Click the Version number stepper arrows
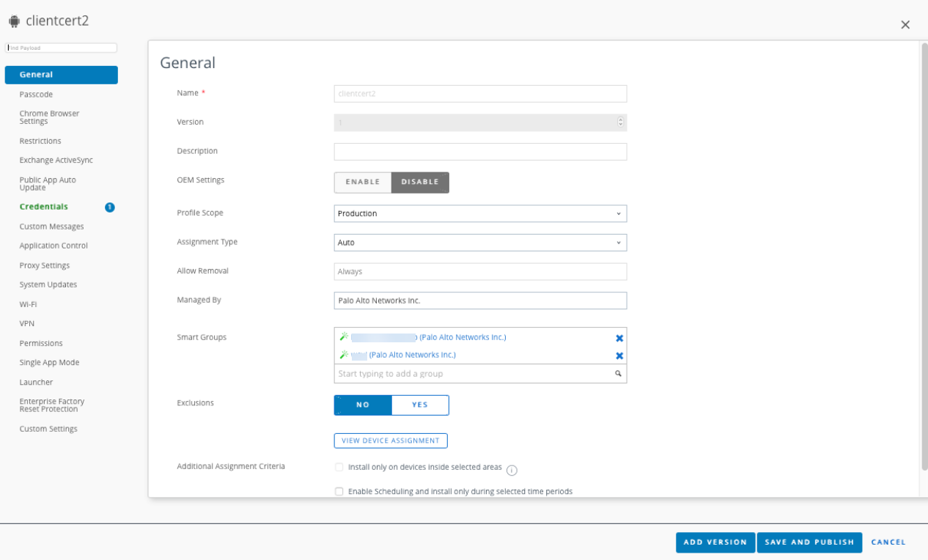The height and width of the screenshot is (560, 928). click(x=621, y=122)
